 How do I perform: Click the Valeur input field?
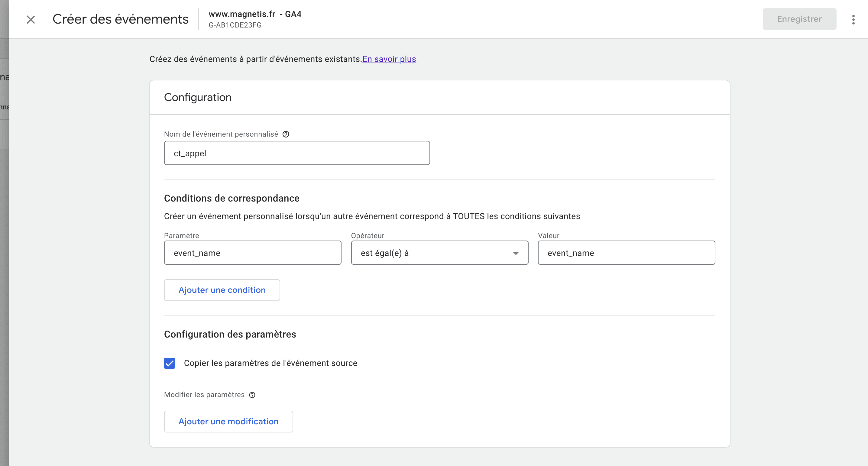627,253
